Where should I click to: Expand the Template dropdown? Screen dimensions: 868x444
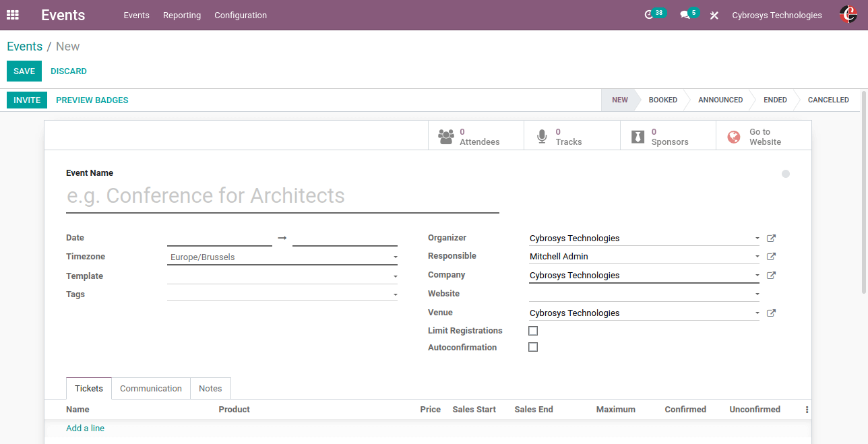395,276
